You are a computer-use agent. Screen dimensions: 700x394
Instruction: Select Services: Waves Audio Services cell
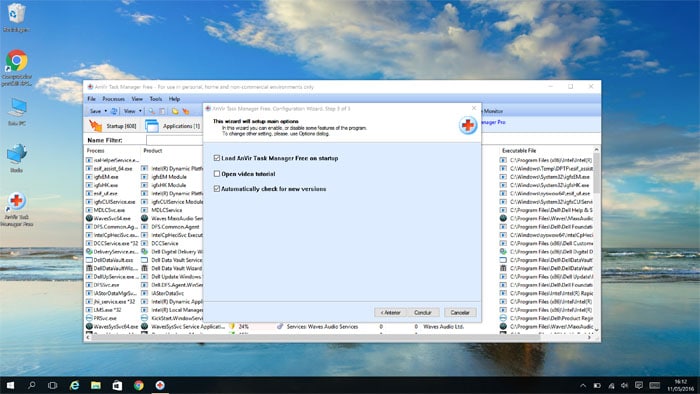coord(322,327)
